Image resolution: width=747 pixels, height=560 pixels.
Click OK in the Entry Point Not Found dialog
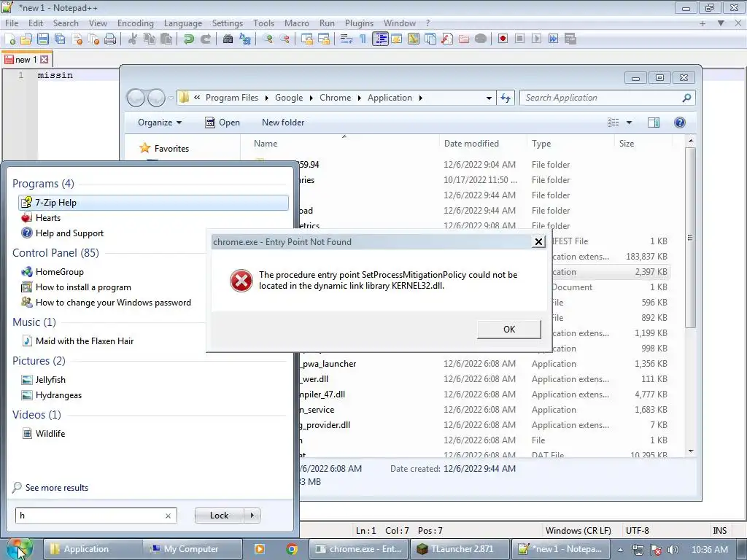[508, 329]
